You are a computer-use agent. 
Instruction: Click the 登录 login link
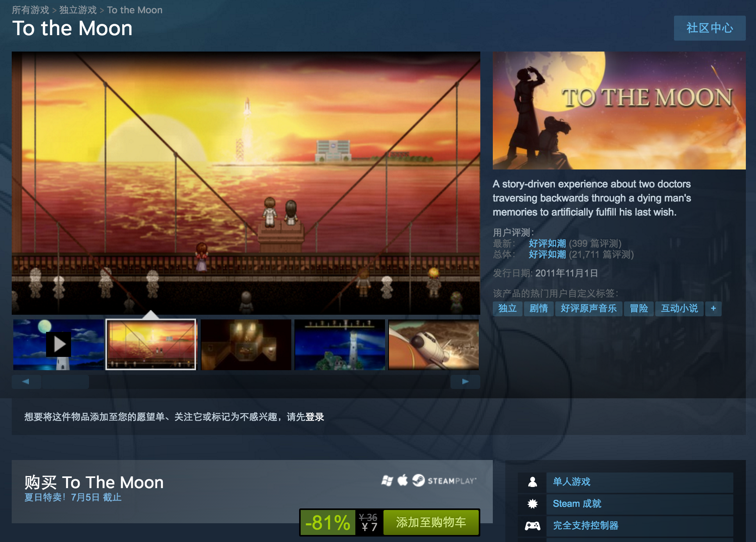point(315,417)
